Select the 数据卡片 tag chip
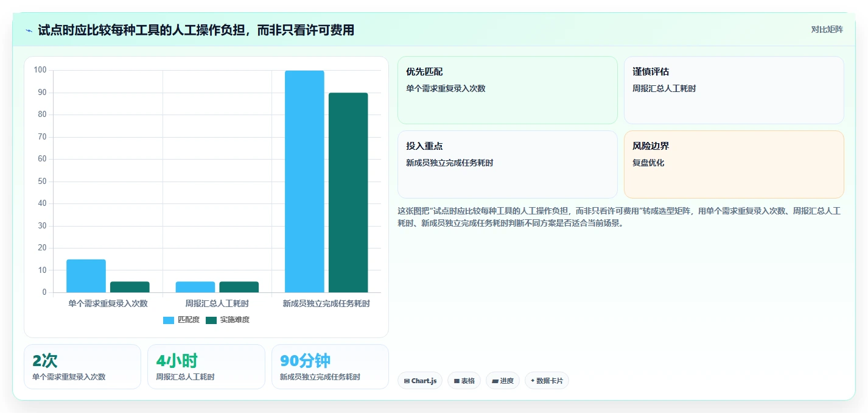Screen dimensions: 868x413 (x=547, y=381)
